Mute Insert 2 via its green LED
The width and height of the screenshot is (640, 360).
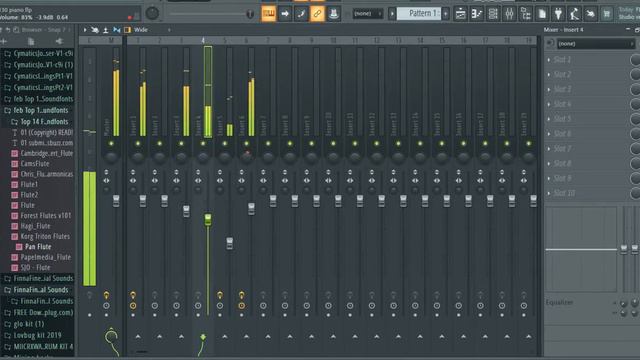[x=160, y=144]
